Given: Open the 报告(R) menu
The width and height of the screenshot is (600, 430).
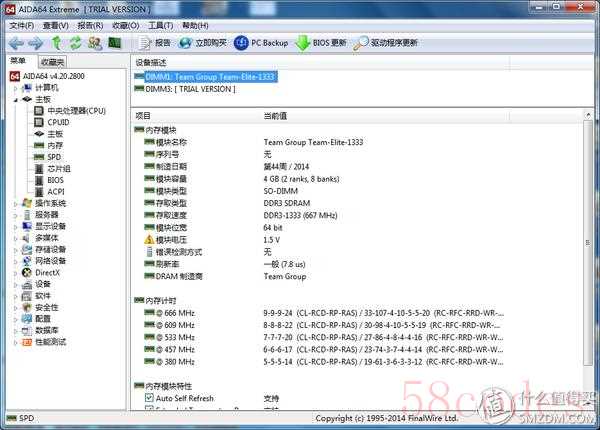Looking at the screenshot, I should pyautogui.click(x=90, y=26).
